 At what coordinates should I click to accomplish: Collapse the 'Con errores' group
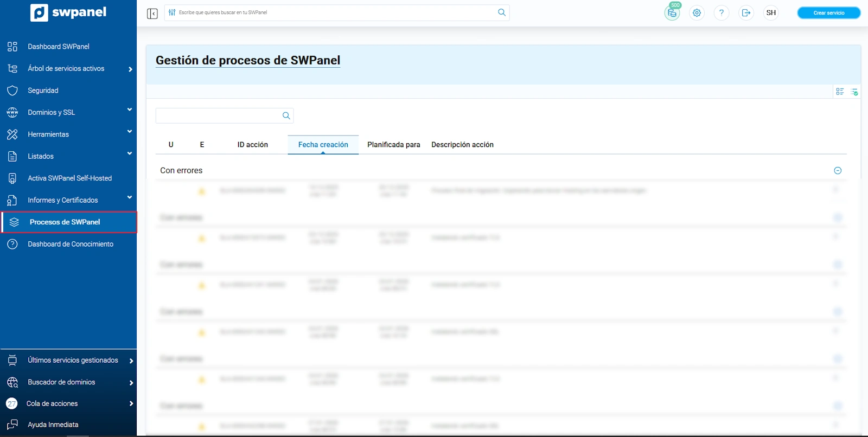tap(838, 171)
